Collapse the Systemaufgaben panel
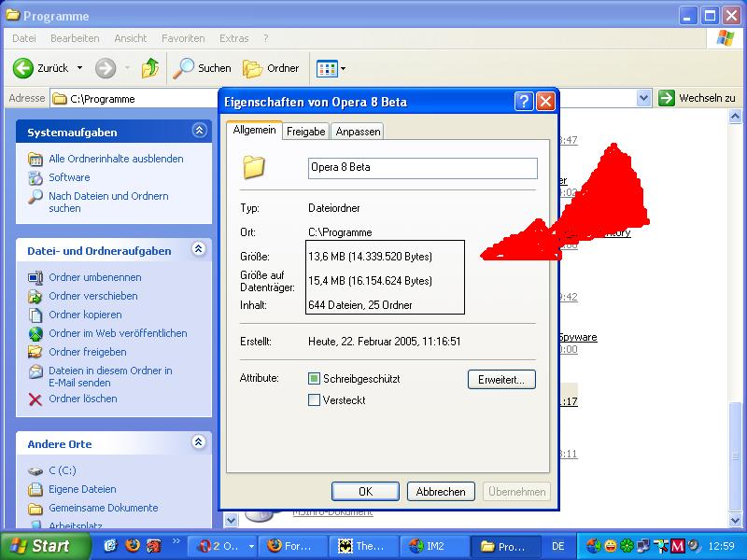This screenshot has width=747, height=560. click(199, 130)
